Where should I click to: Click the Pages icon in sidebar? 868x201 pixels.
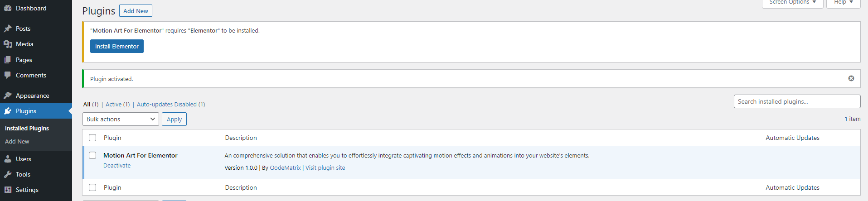tap(8, 60)
